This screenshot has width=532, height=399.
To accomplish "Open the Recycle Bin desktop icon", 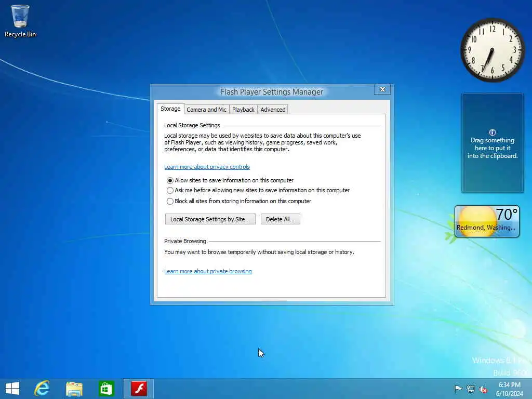I will 20,21.
